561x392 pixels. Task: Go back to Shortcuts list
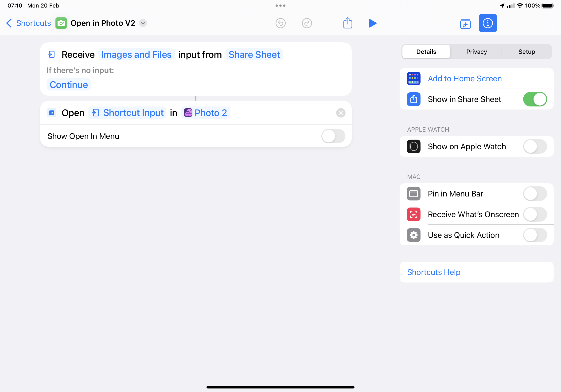(x=28, y=23)
